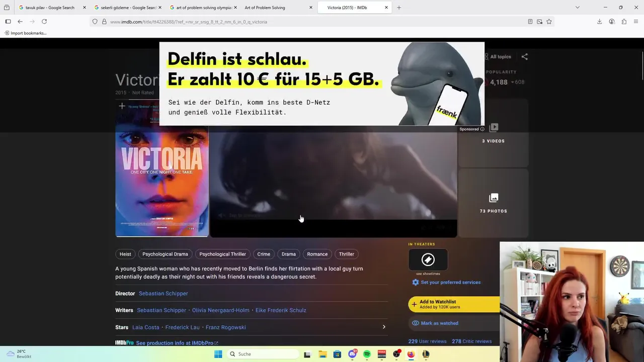This screenshot has height=362, width=644.
Task: Click the Windows taskbar Suche search box
Action: tap(263, 354)
